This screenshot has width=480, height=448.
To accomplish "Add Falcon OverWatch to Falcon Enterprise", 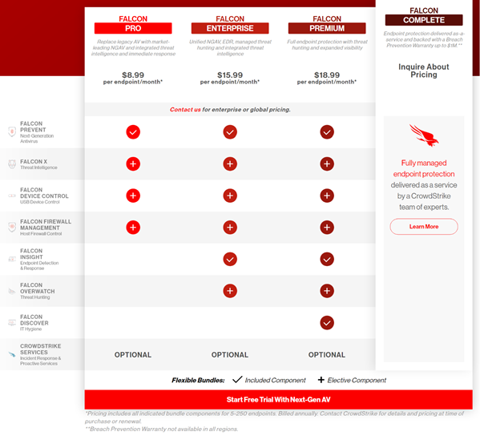I will click(x=230, y=291).
